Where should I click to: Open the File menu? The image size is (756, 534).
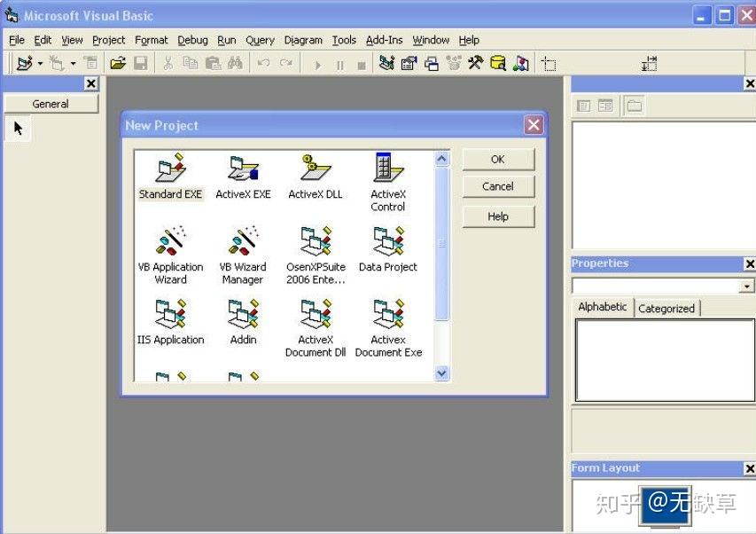pyautogui.click(x=16, y=40)
